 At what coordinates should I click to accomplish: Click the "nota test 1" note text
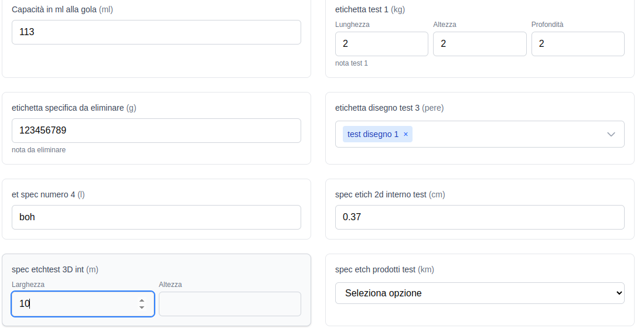pyautogui.click(x=352, y=63)
